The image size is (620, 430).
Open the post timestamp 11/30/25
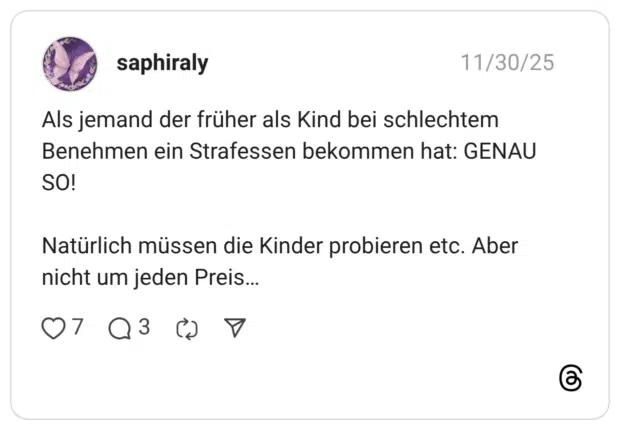tap(507, 64)
